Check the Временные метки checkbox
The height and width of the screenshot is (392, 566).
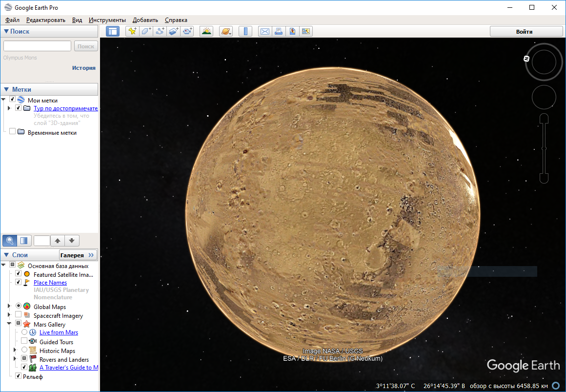12,131
